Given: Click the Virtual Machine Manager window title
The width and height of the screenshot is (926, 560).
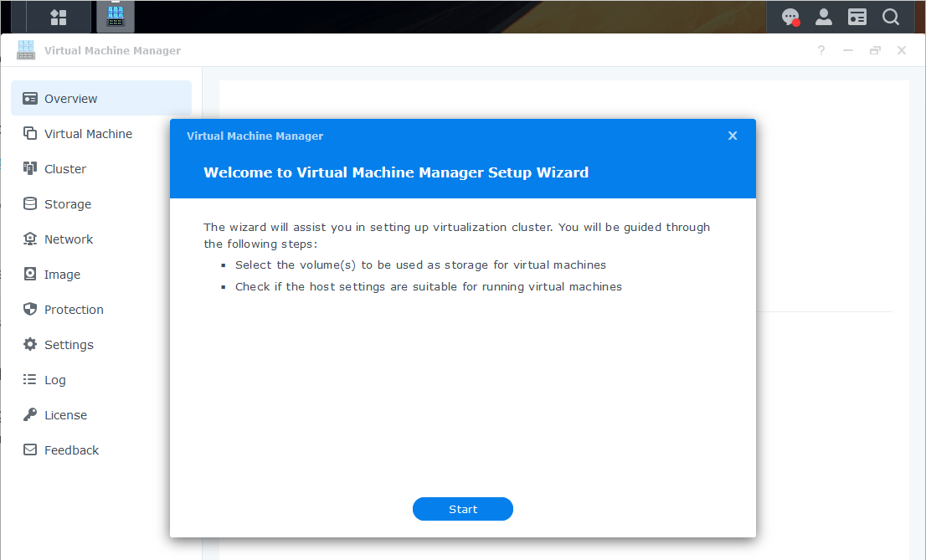Looking at the screenshot, I should 112,51.
